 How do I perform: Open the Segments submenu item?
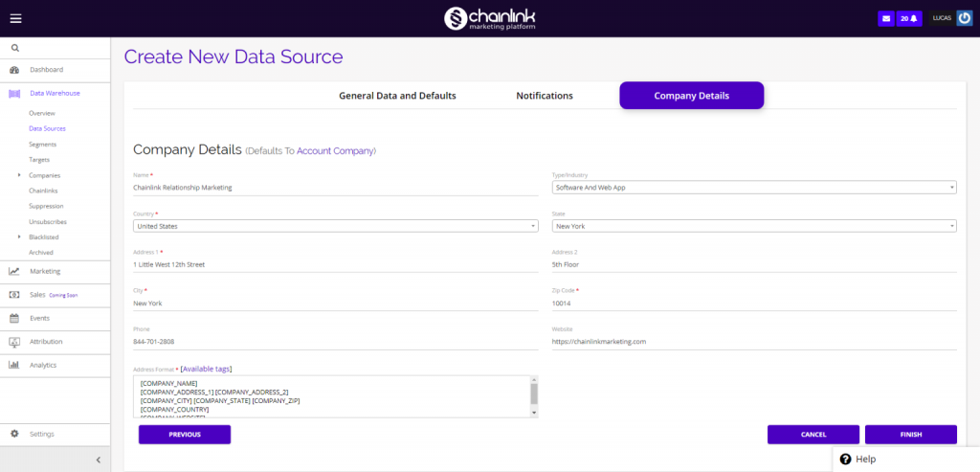[42, 145]
